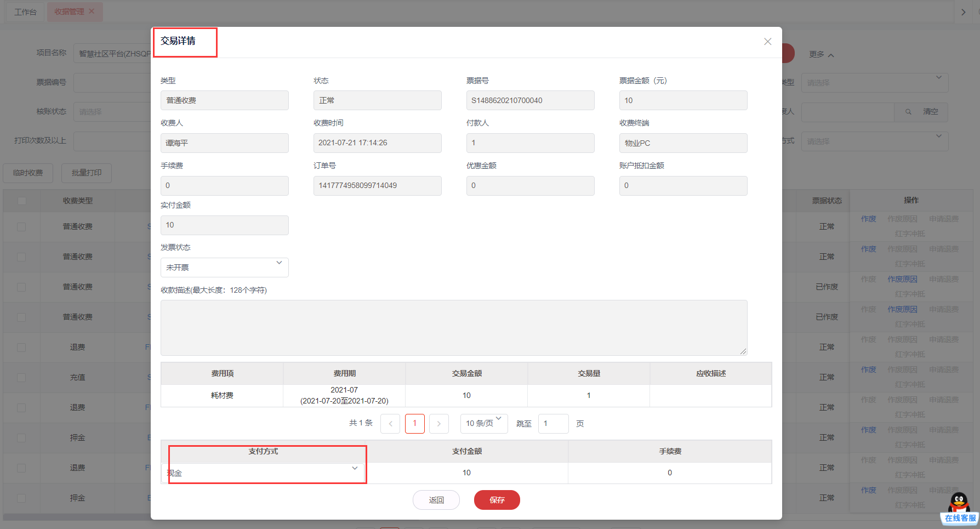Click the 账户抵扣金额 field
The height and width of the screenshot is (529, 980).
pos(683,186)
